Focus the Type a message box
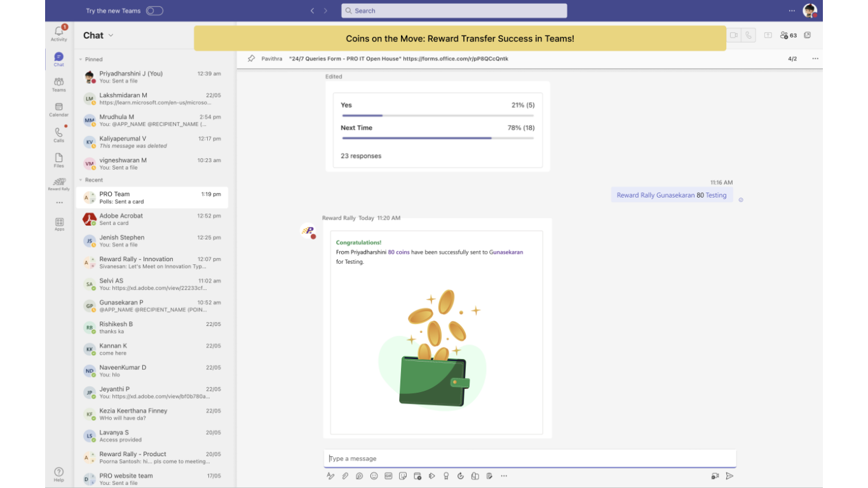The width and height of the screenshot is (868, 488). coord(530,459)
